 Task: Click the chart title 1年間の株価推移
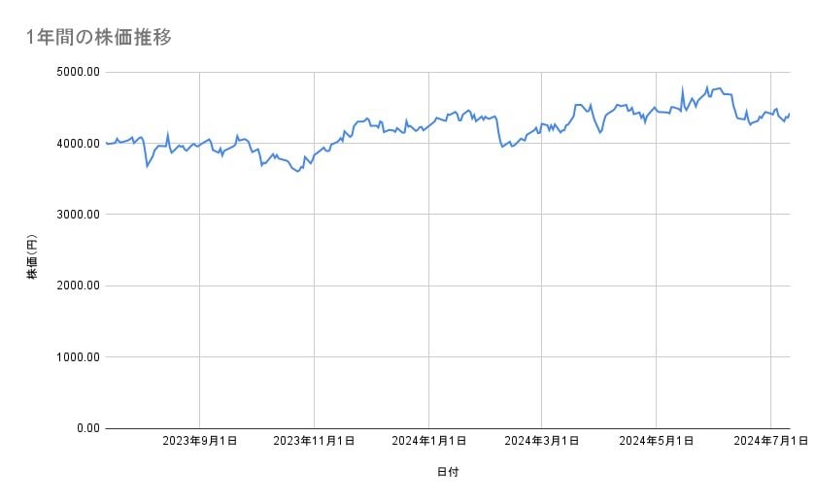(99, 38)
